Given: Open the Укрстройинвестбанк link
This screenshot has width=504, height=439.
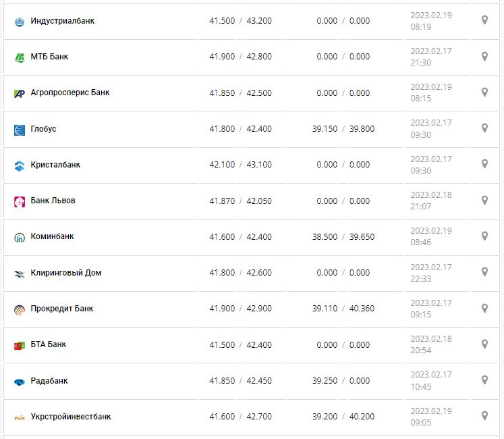Looking at the screenshot, I should click(71, 417).
